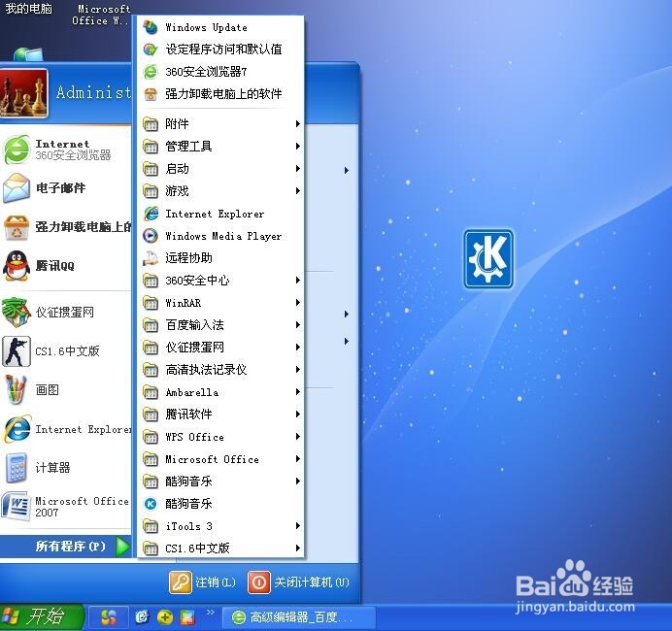Launch CS1.6中文版 from the recent programs list
The width and height of the screenshot is (672, 631).
pyautogui.click(x=66, y=351)
